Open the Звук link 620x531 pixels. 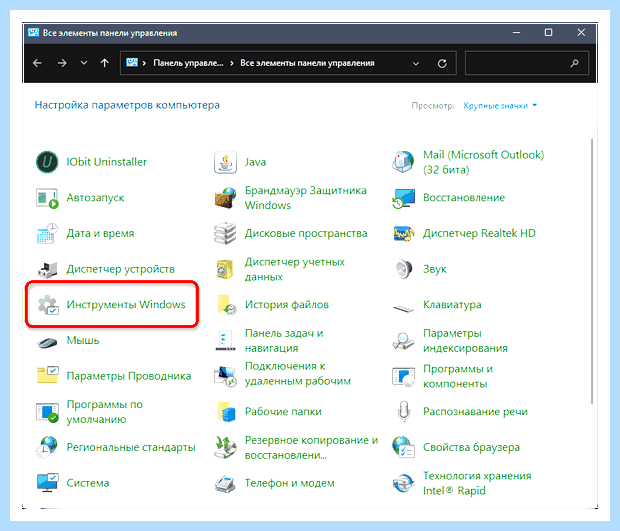point(435,269)
